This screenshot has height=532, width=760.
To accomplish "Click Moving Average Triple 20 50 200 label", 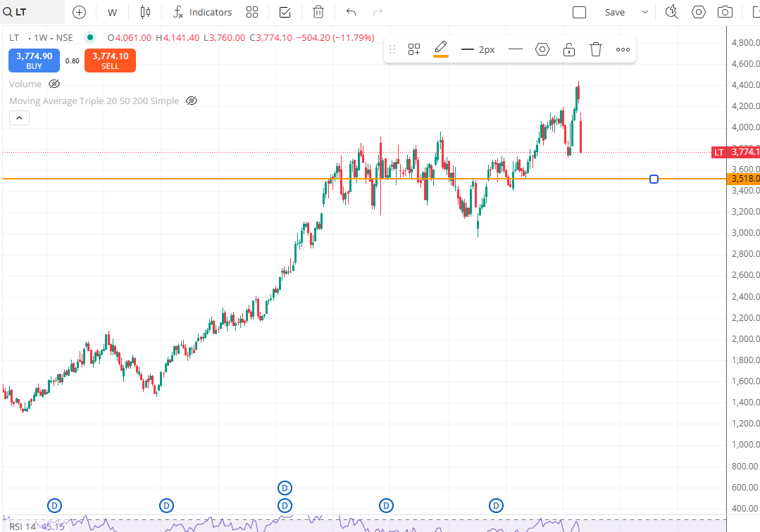I will [x=94, y=101].
